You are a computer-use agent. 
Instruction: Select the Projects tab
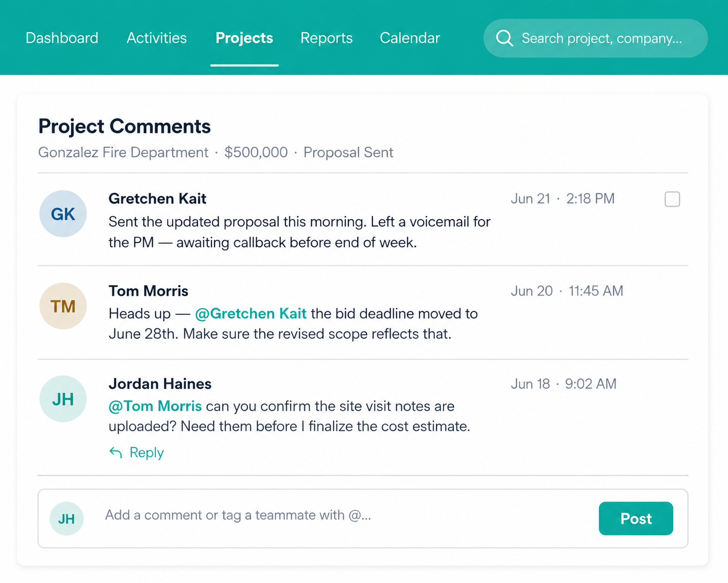point(244,38)
